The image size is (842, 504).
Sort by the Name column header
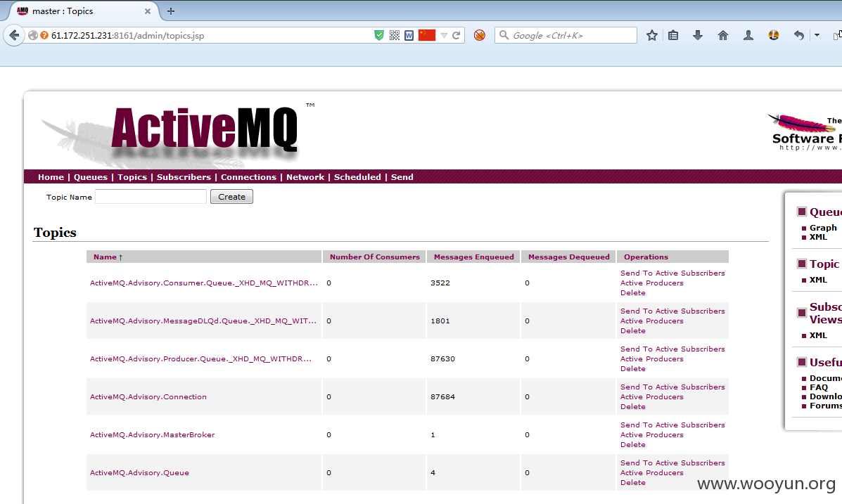(108, 257)
